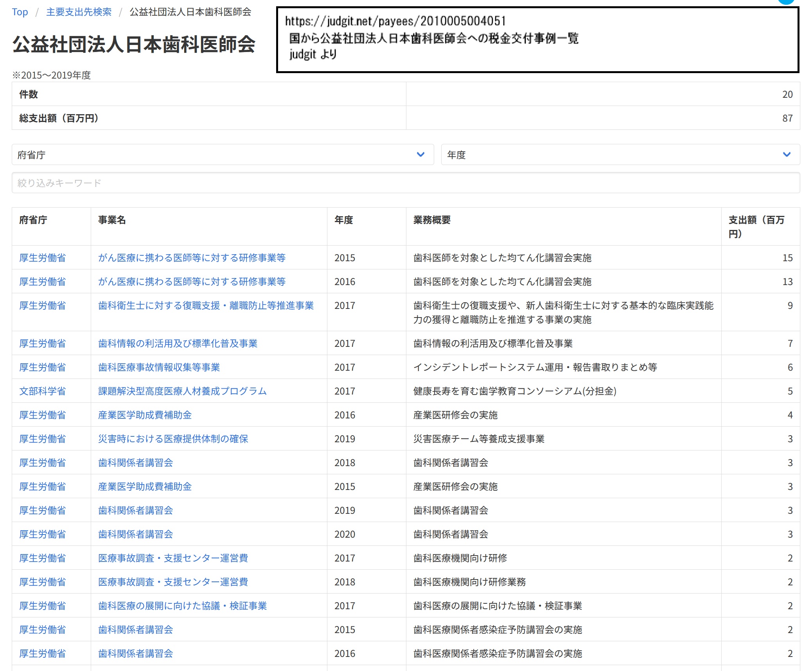Open 産業医学助成費補助金 link for 2016
This screenshot has width=812, height=671.
145,415
